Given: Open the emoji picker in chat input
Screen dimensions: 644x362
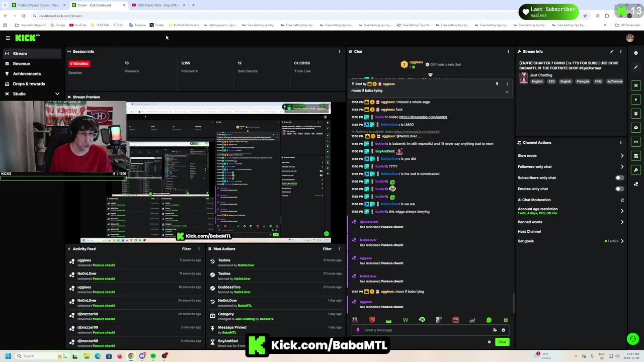Looking at the screenshot, I should point(503,330).
